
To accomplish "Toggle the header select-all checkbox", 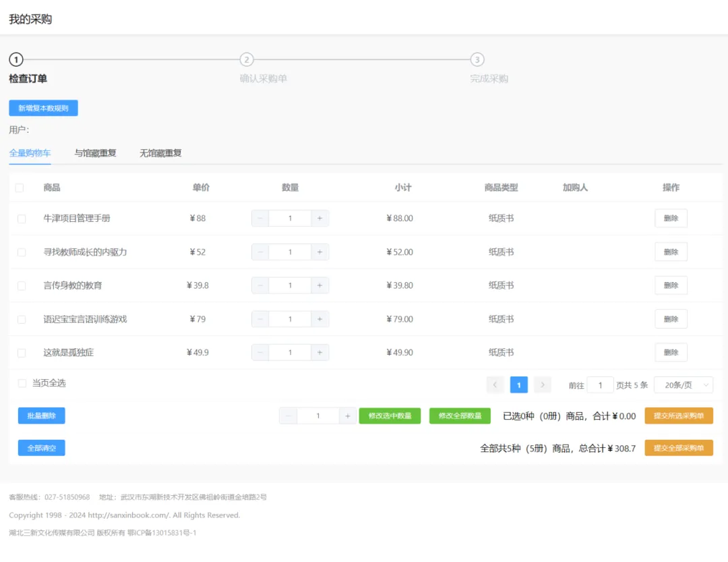I will [20, 188].
